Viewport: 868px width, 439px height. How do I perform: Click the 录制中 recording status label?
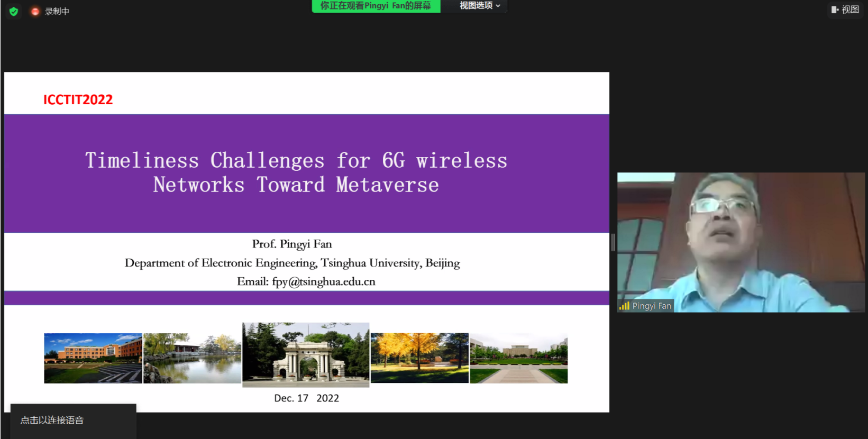(57, 11)
